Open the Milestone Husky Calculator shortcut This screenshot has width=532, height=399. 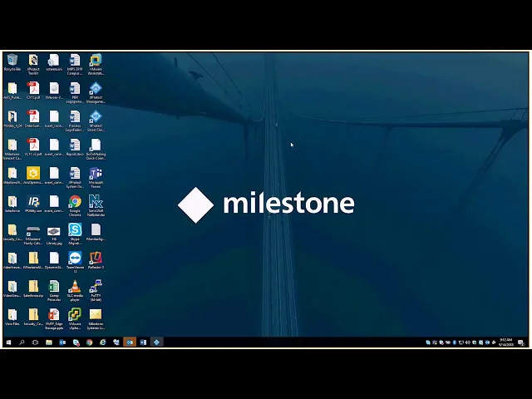point(33,234)
